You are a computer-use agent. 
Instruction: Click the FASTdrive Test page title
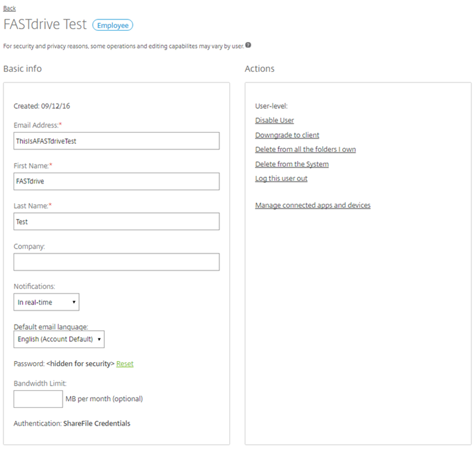point(45,25)
